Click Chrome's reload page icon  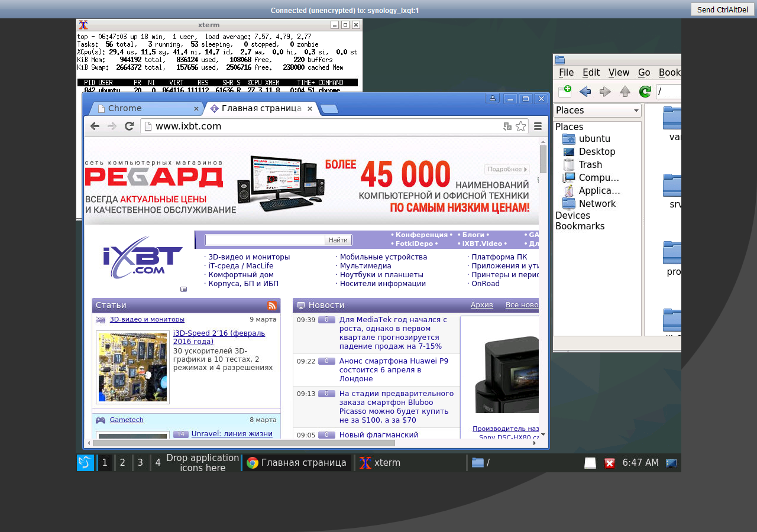pos(129,126)
